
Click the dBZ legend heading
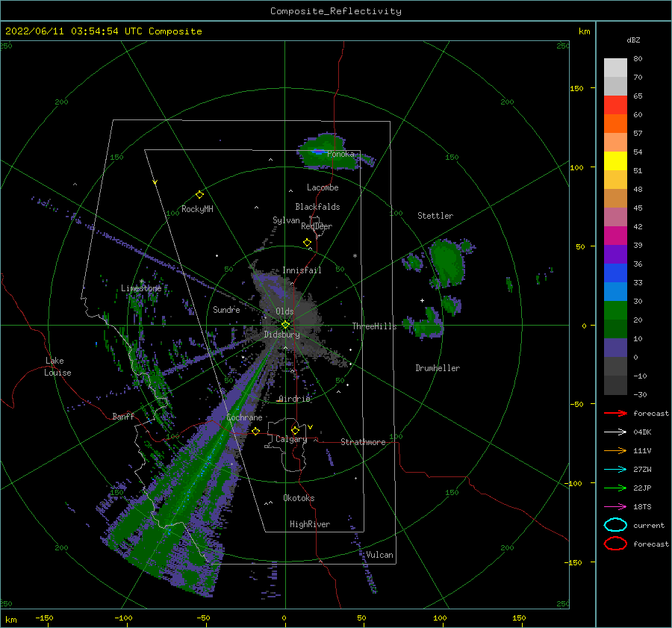[633, 40]
